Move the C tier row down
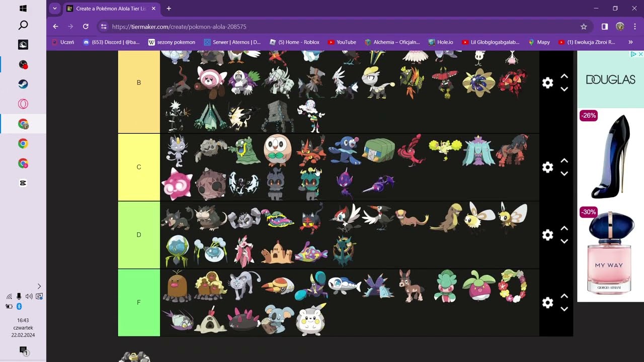 coord(565,173)
